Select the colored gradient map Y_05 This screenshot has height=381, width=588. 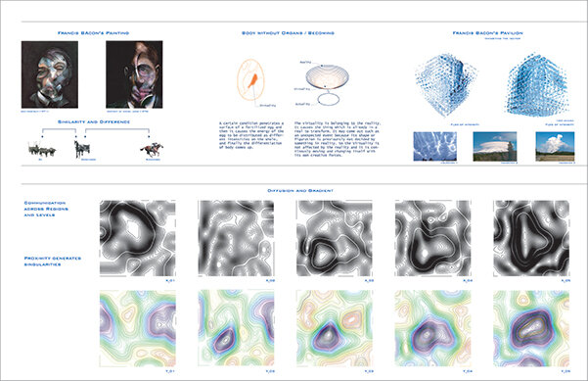point(531,328)
